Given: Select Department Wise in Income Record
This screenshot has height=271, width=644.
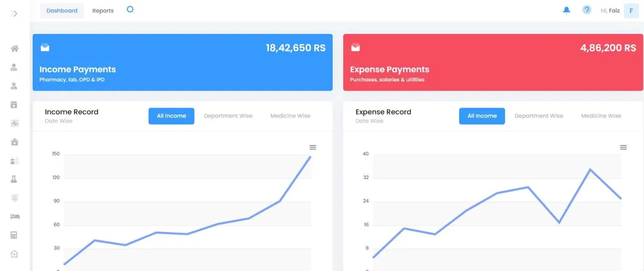Looking at the screenshot, I should point(228,116).
